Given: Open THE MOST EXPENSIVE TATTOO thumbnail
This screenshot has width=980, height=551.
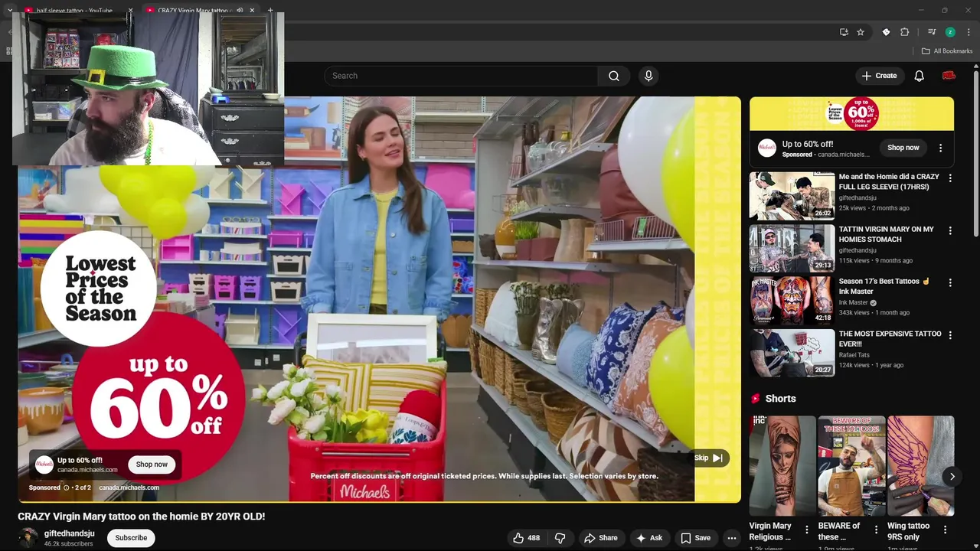Looking at the screenshot, I should point(792,353).
